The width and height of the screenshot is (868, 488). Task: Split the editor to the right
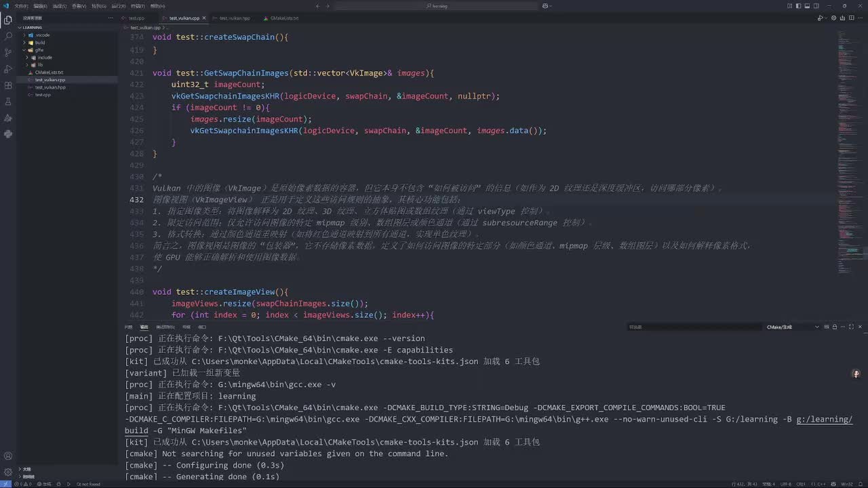pos(851,18)
